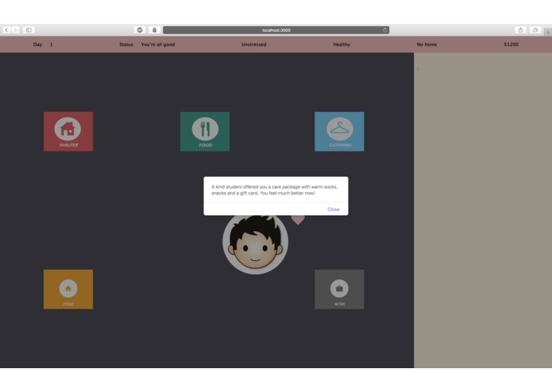This screenshot has height=392, width=552.
Task: Click the No home indicator
Action: (x=427, y=44)
